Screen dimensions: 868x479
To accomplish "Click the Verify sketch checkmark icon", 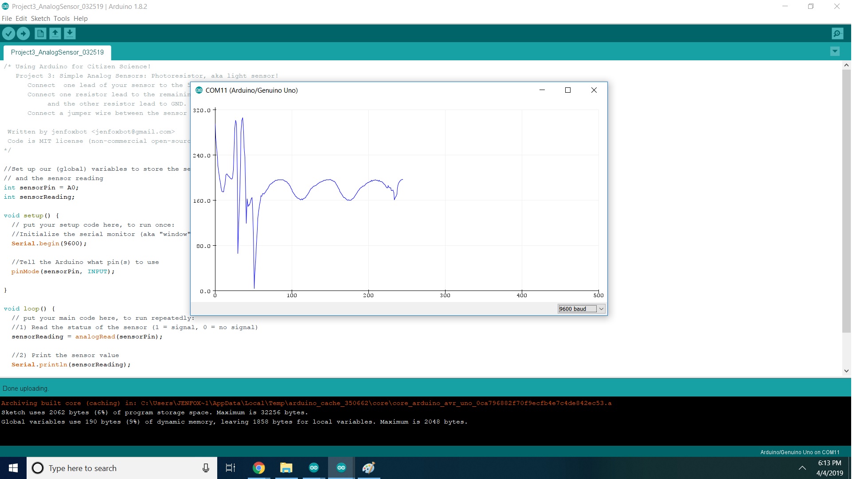I will pyautogui.click(x=8, y=33).
